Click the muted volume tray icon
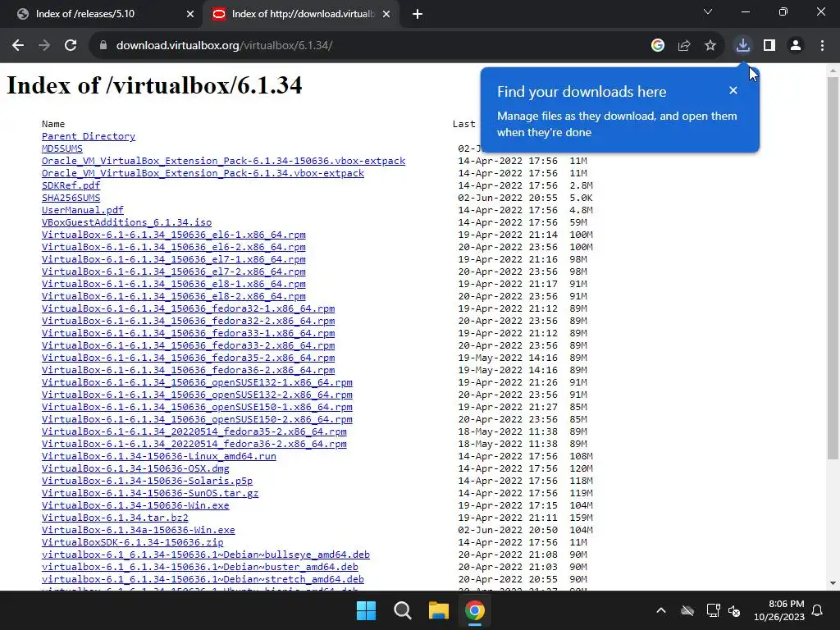The height and width of the screenshot is (630, 840). tap(734, 610)
